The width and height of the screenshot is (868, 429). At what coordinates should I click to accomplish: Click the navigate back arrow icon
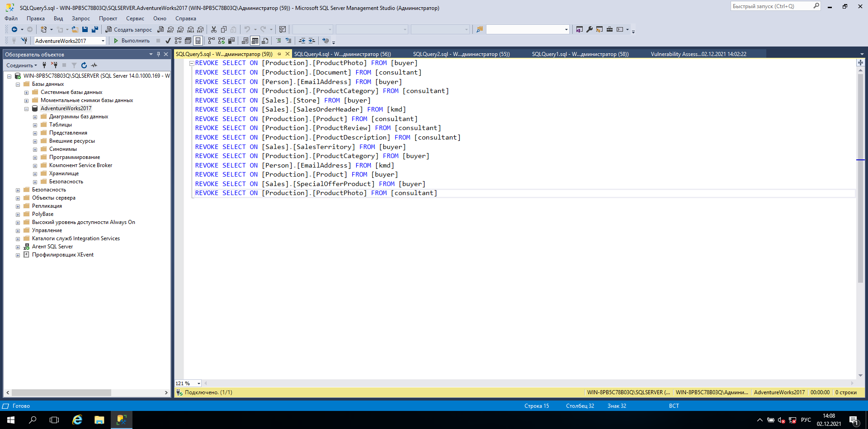tap(14, 29)
